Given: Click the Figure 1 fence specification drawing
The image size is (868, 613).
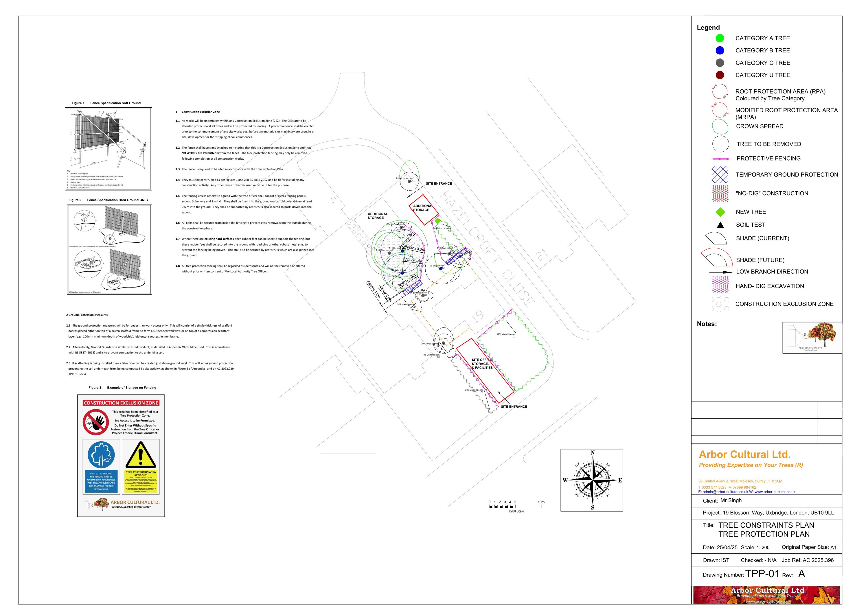Looking at the screenshot, I should click(x=108, y=148).
